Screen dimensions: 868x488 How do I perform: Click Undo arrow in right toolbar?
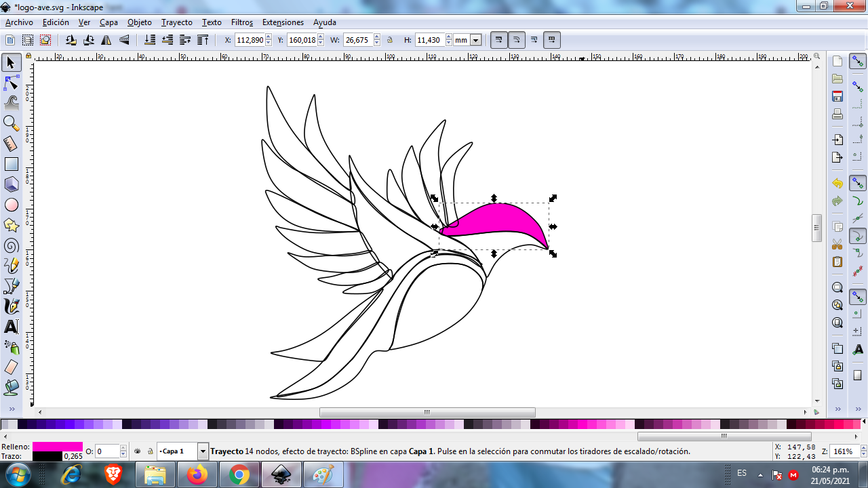pyautogui.click(x=837, y=184)
